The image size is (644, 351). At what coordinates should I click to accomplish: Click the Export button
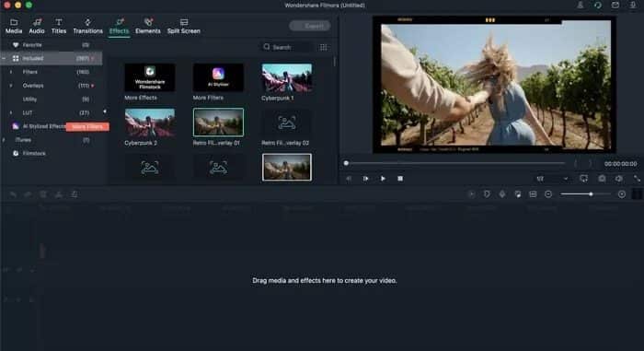coord(310,26)
